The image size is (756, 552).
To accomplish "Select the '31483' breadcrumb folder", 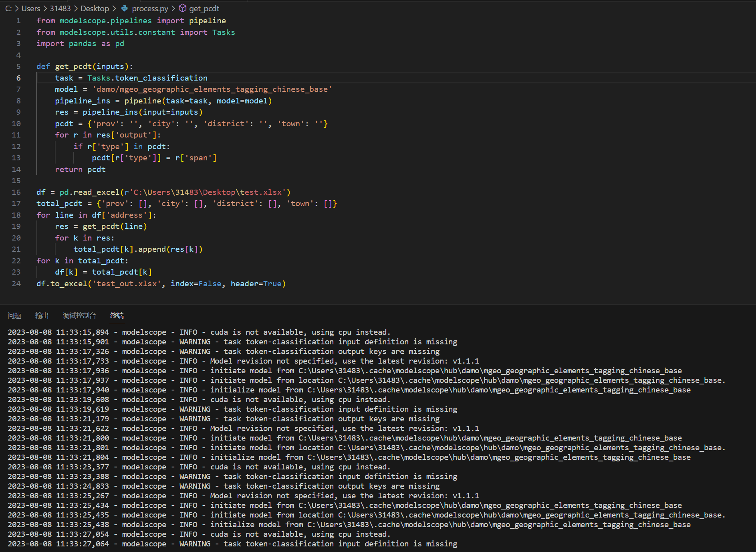I will [60, 8].
